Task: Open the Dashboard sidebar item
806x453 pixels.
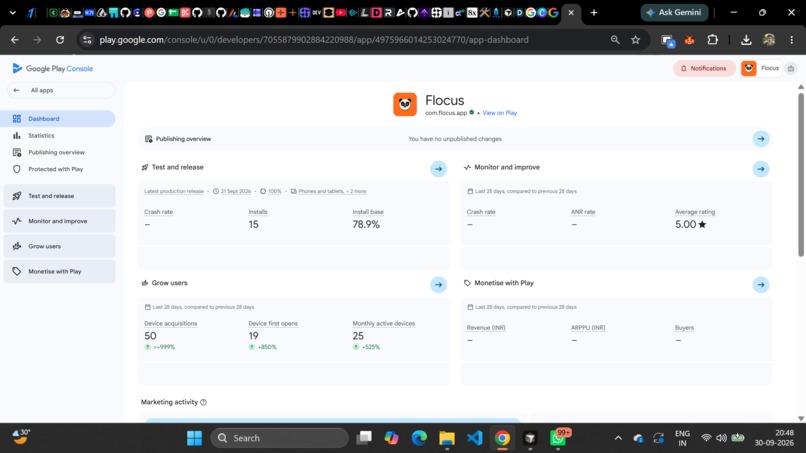Action: (x=58, y=119)
